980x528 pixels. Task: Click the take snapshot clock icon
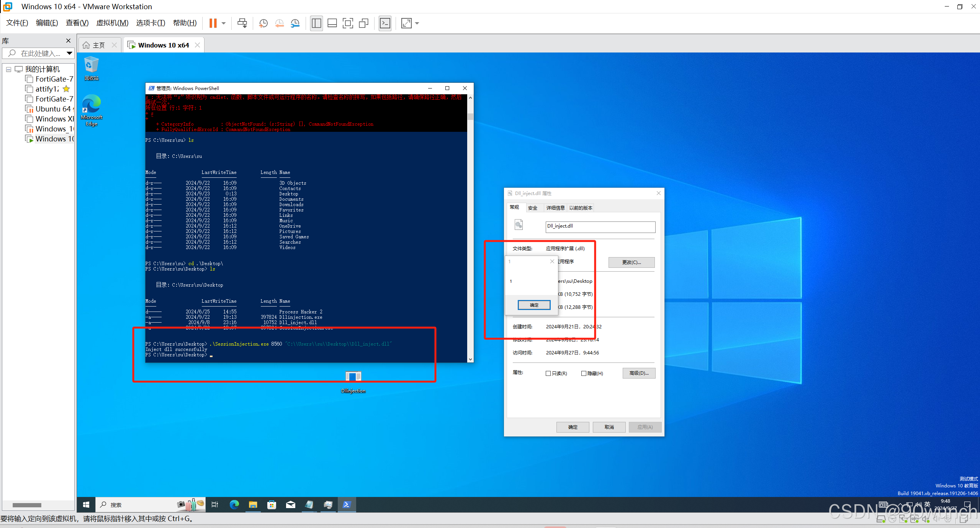pos(263,23)
